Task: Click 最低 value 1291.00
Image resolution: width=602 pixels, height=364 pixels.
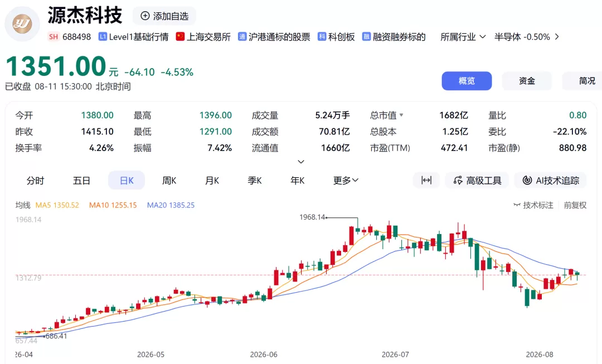Action: point(215,132)
